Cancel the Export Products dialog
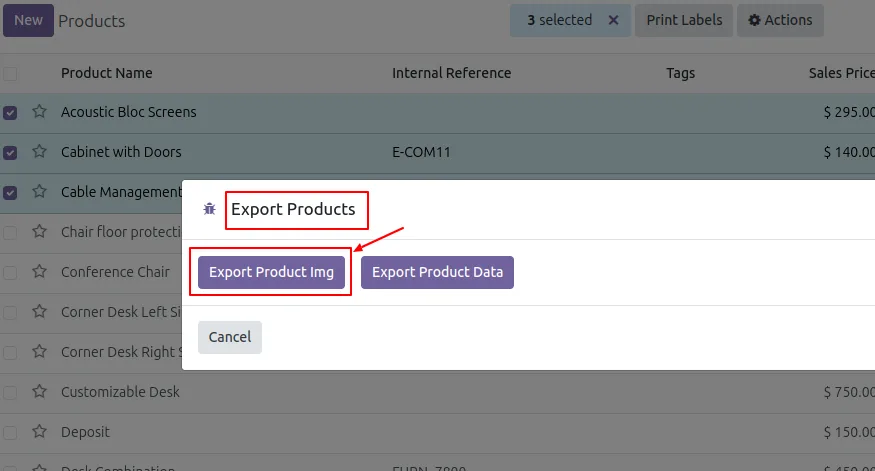Screen dimensions: 875x471 pos(229,337)
